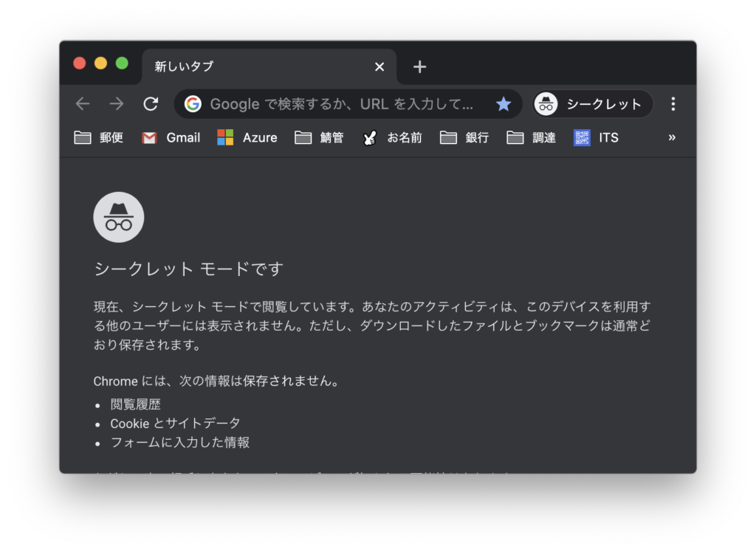Open the 調達 bookmark folder

(x=532, y=137)
